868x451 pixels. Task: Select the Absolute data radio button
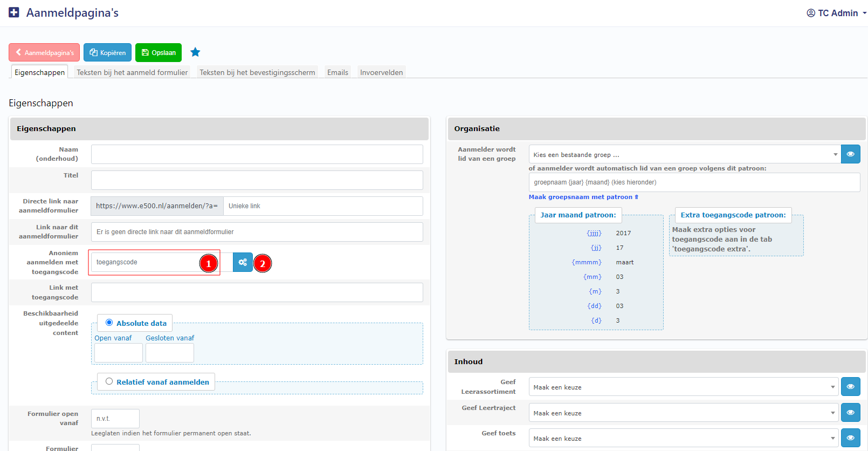(x=109, y=323)
